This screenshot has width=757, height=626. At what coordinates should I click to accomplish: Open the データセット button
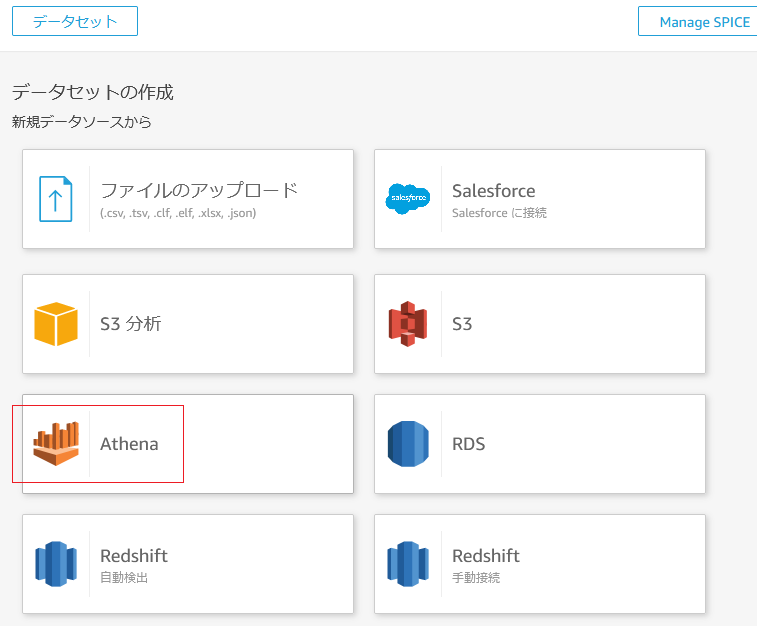click(x=75, y=21)
